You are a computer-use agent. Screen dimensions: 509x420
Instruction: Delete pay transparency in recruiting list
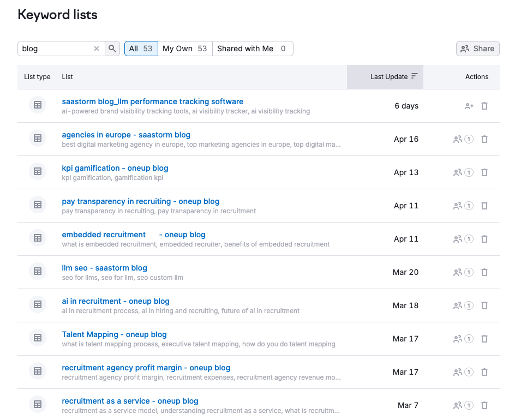[x=484, y=206]
